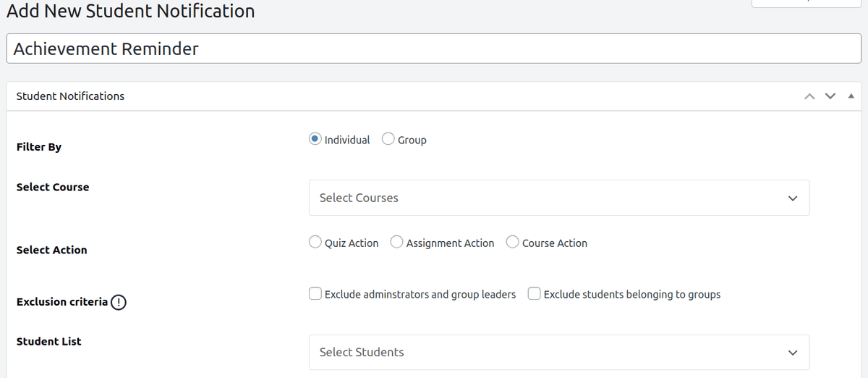The height and width of the screenshot is (378, 868).
Task: Check Exclude students belonging to groups
Action: tap(535, 294)
